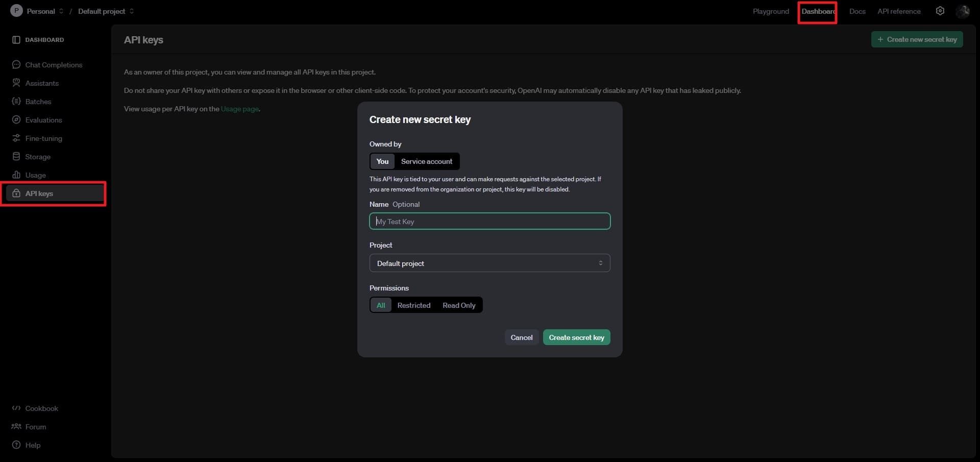Click Create new secret key at top right

[917, 39]
